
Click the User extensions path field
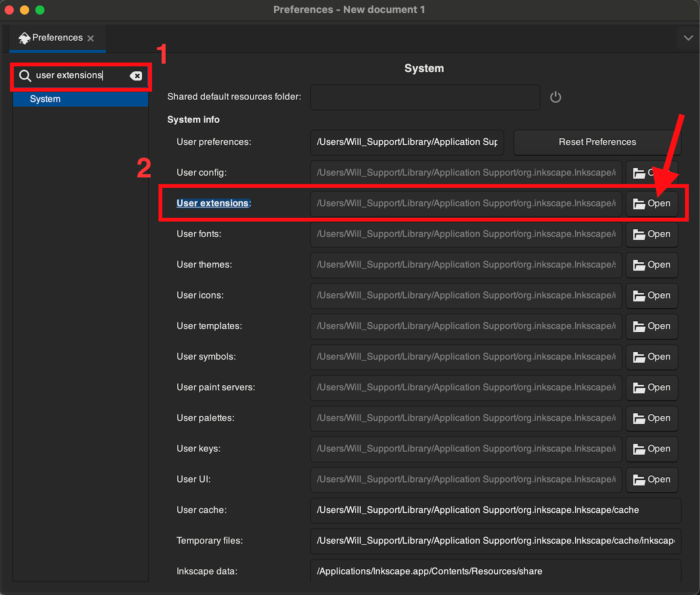coord(466,203)
